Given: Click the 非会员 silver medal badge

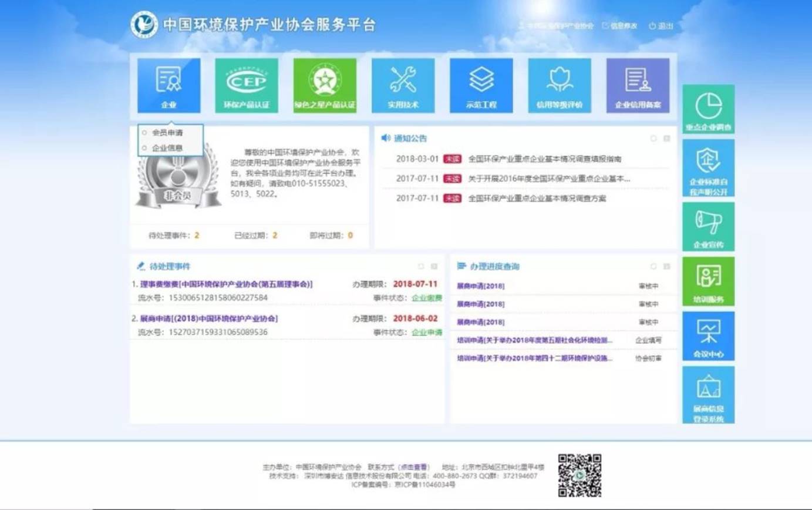Looking at the screenshot, I should coord(177,176).
